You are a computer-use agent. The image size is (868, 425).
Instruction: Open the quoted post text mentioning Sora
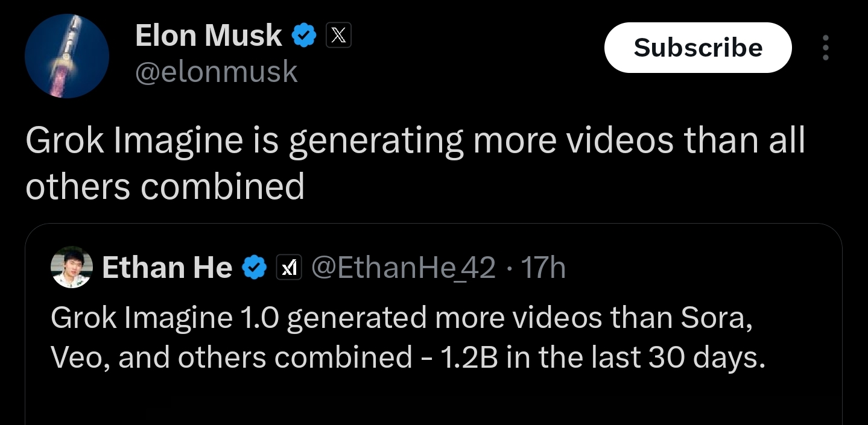point(401,318)
